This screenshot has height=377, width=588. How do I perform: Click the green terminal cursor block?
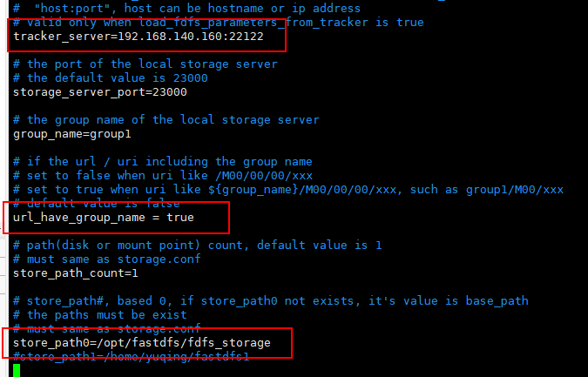coord(17,370)
